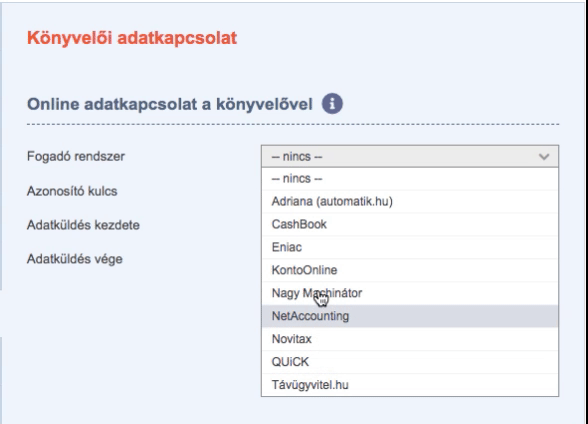This screenshot has width=588, height=424.
Task: Choose Távügyvitel.hu at the list bottom
Action: pos(410,385)
